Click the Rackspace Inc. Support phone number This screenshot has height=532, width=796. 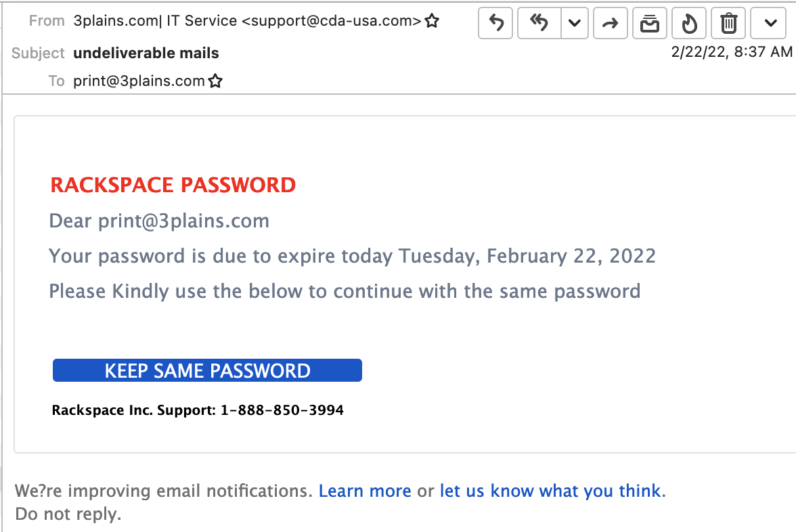coord(282,410)
